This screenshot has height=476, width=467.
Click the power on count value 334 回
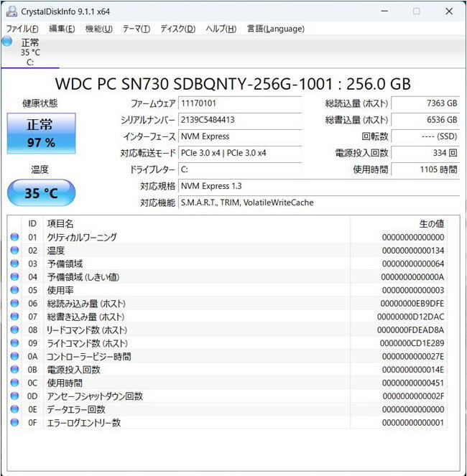[425, 153]
